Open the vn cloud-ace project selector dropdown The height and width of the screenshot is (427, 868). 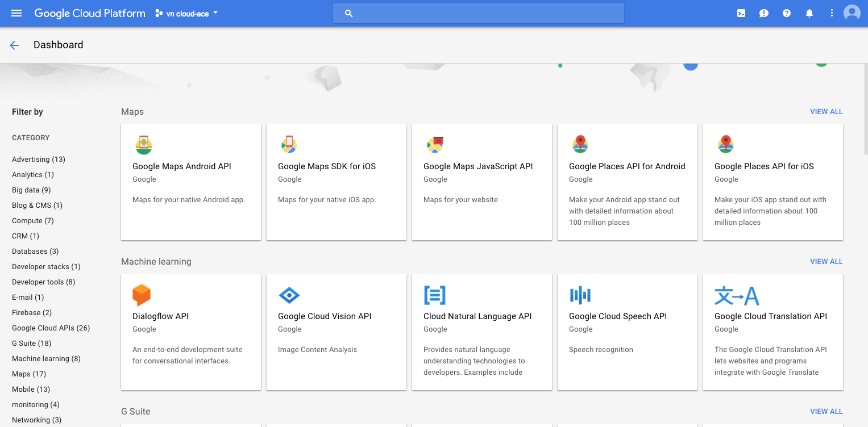[186, 12]
